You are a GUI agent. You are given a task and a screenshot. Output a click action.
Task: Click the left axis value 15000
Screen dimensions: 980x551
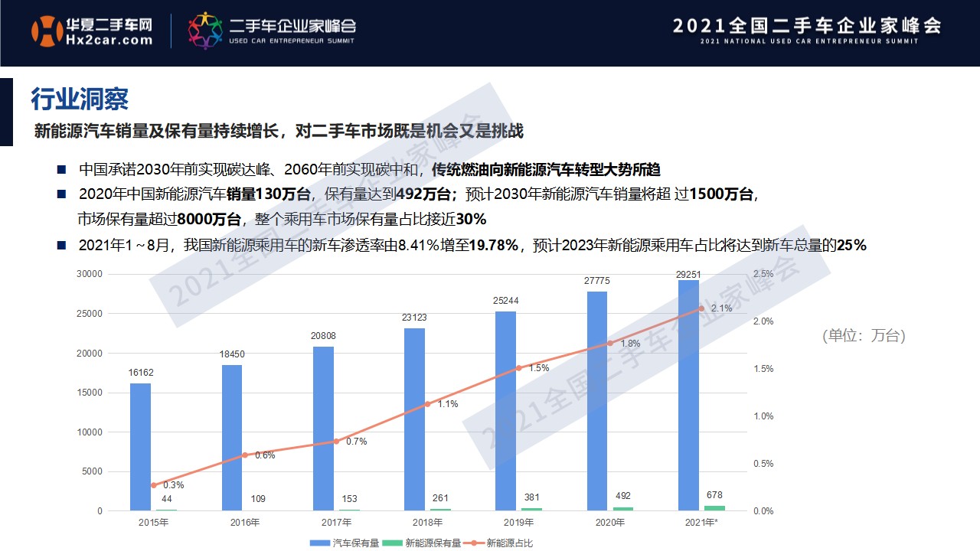click(89, 393)
